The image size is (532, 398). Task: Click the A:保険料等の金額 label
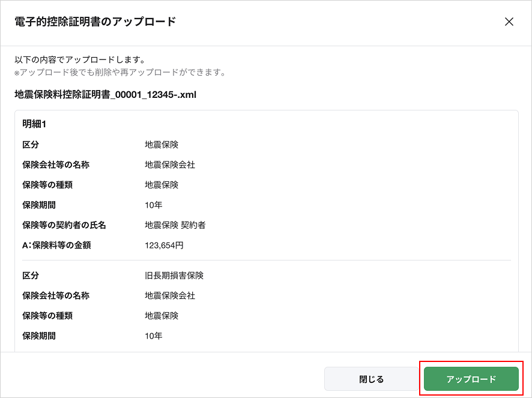56,245
